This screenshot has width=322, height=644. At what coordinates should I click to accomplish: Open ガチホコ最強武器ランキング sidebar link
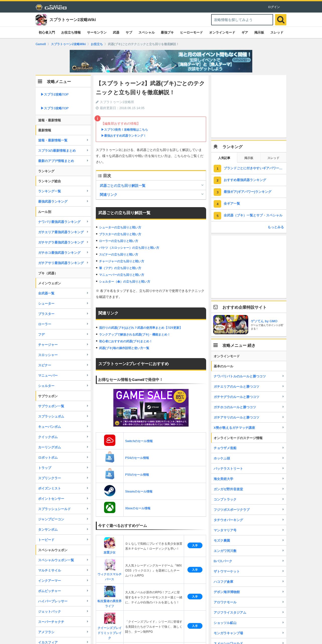[59, 253]
